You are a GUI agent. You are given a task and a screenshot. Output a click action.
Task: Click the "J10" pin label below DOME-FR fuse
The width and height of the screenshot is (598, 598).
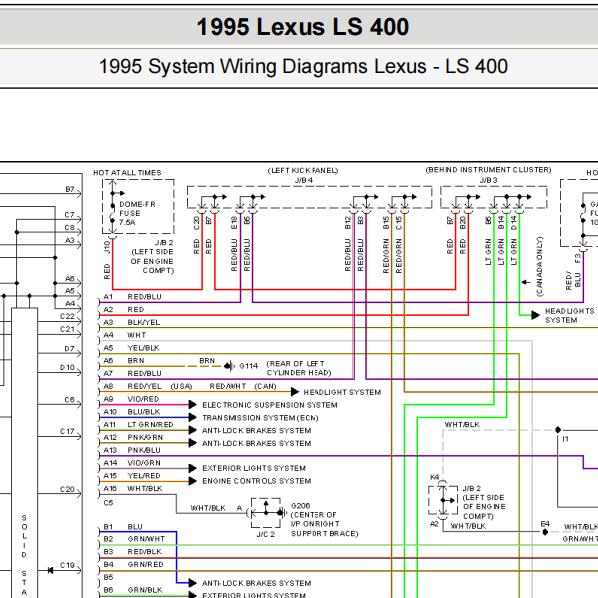tap(107, 247)
